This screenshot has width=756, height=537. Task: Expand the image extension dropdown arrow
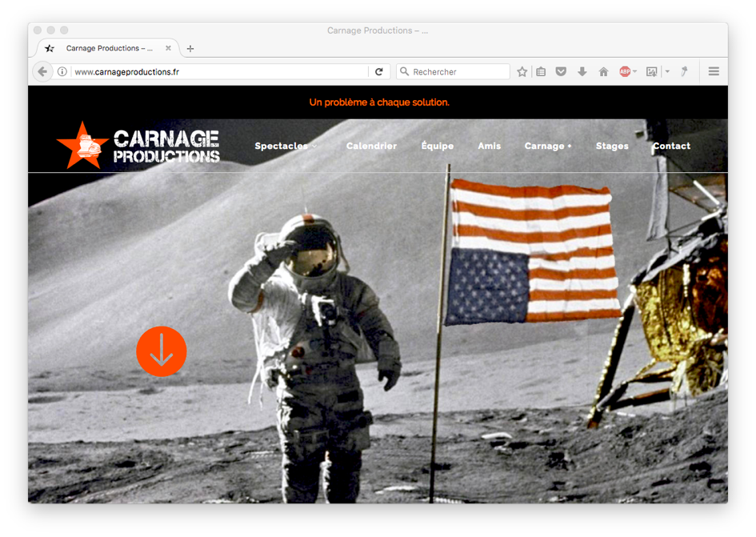(x=668, y=71)
